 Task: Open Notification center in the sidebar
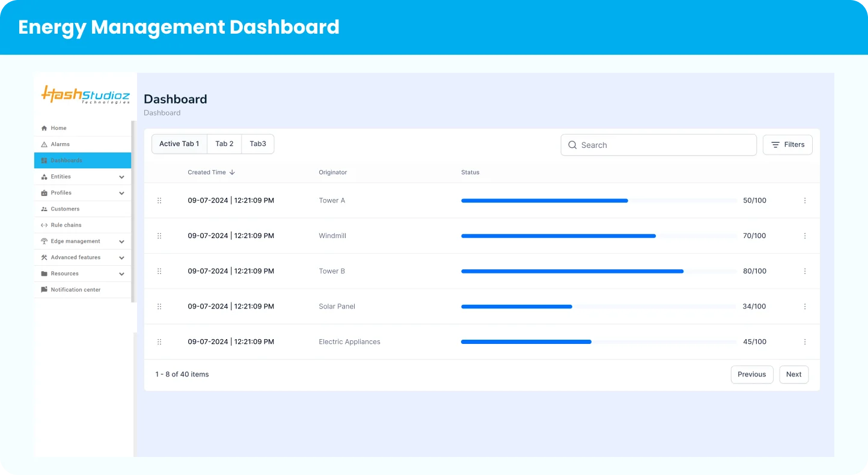tap(82, 290)
